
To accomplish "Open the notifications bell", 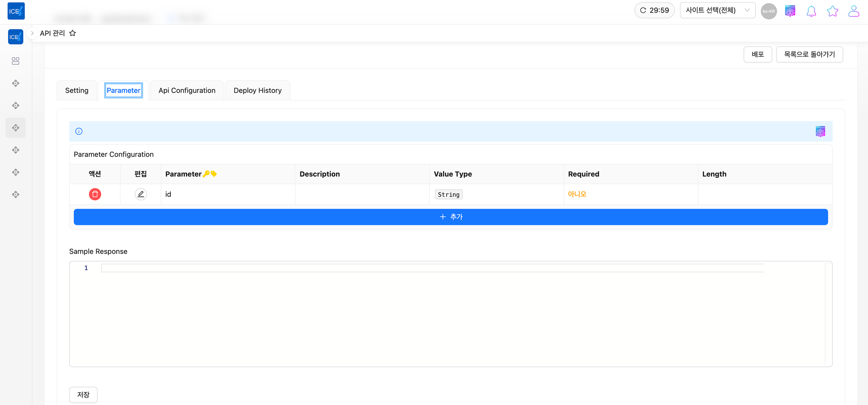I will tap(811, 11).
